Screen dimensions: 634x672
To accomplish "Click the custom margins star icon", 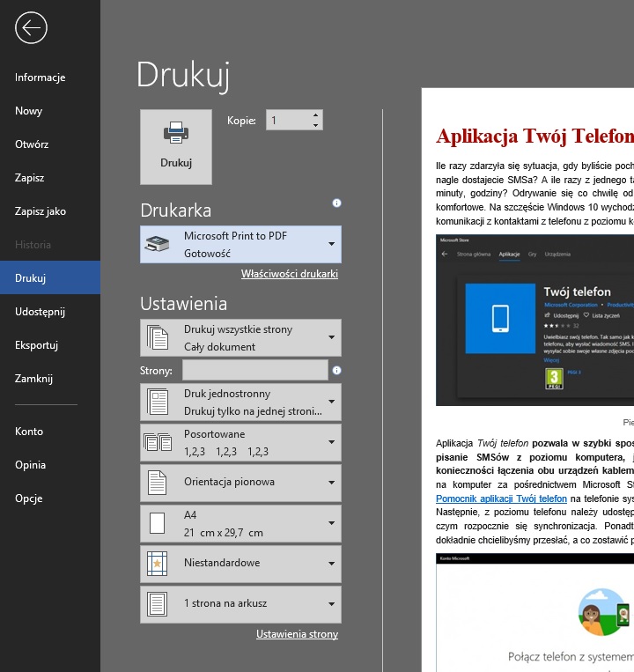I will pos(158,564).
